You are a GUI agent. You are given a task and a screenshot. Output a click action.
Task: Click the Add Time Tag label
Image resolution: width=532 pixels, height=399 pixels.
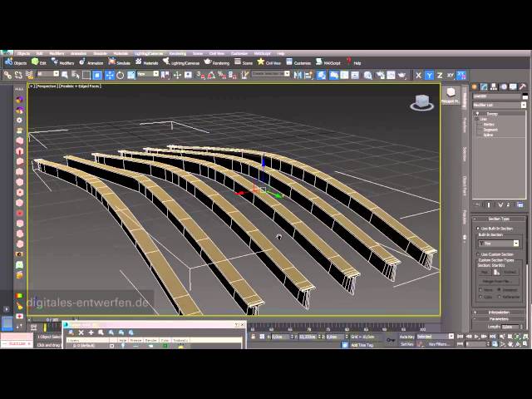pyautogui.click(x=362, y=345)
